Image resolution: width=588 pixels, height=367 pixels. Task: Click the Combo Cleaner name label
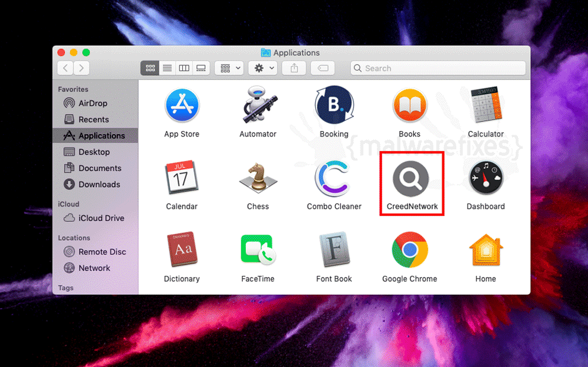click(334, 206)
